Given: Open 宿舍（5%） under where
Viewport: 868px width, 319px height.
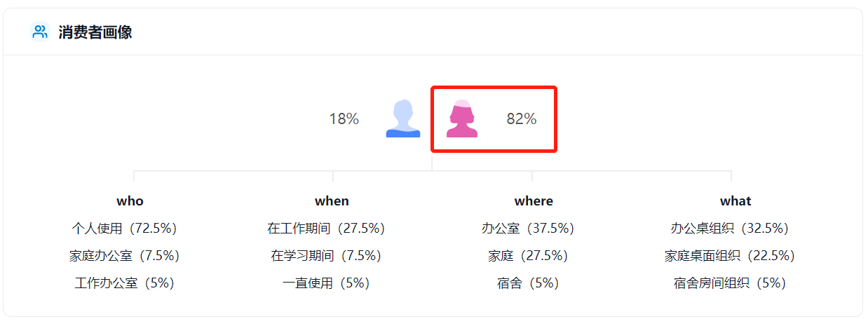Looking at the screenshot, I should (528, 283).
